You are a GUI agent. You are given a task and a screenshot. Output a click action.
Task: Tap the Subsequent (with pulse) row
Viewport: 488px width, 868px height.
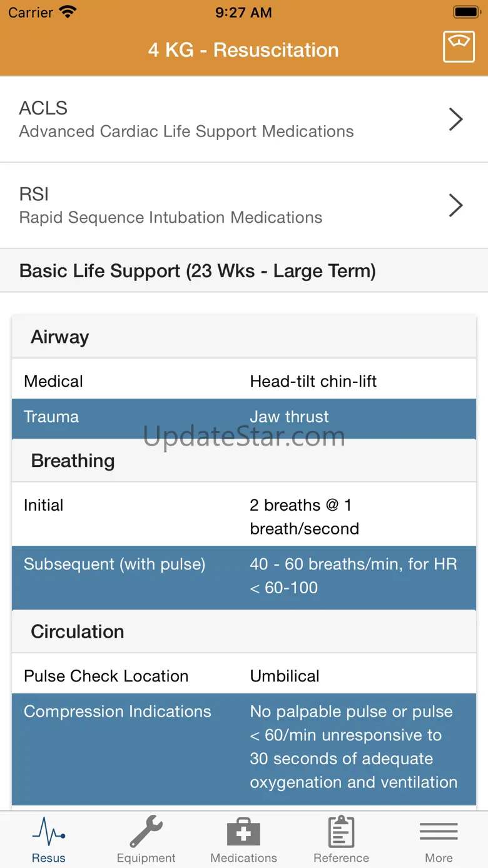(x=244, y=576)
